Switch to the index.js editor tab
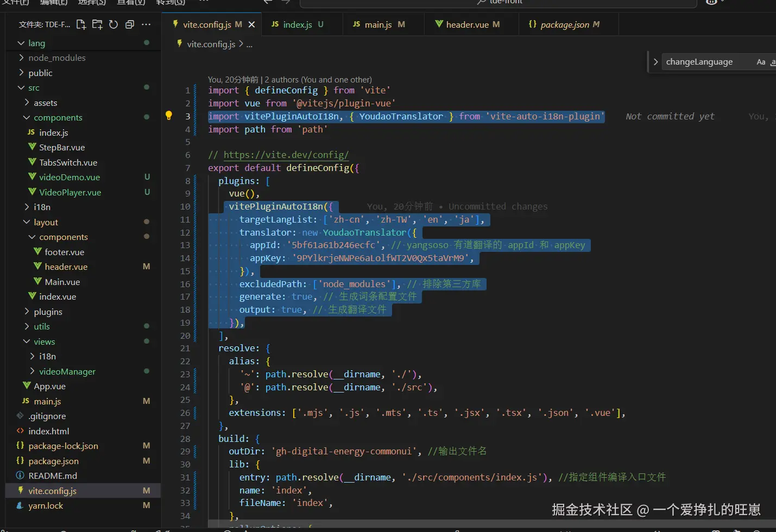776x532 pixels. pyautogui.click(x=302, y=24)
